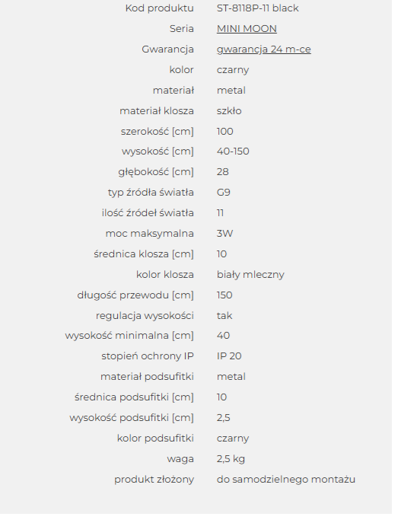
Task: Click the Seria label
Action: [182, 29]
